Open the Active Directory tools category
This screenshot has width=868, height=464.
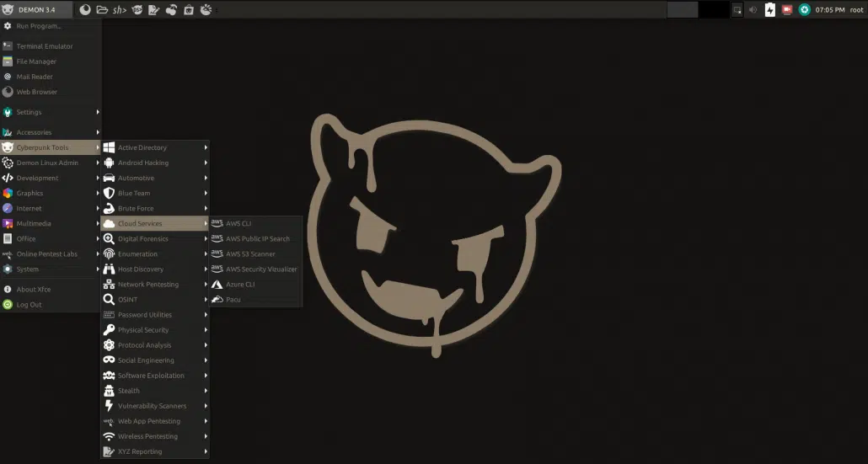(155, 147)
